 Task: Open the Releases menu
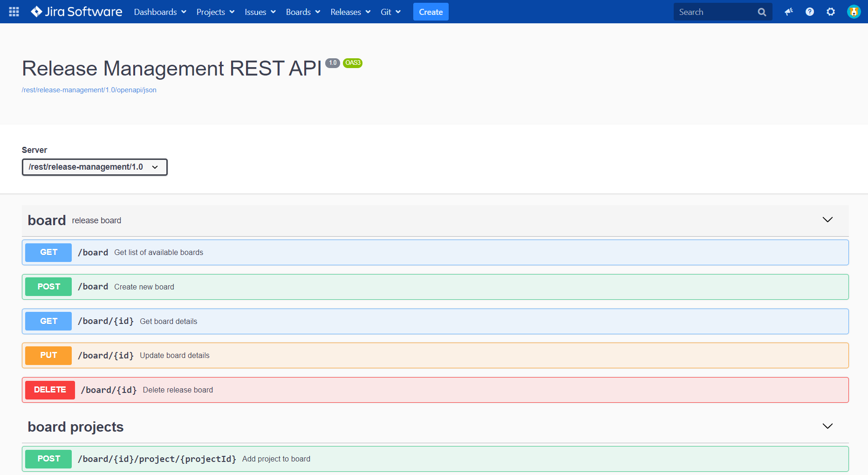tap(350, 12)
